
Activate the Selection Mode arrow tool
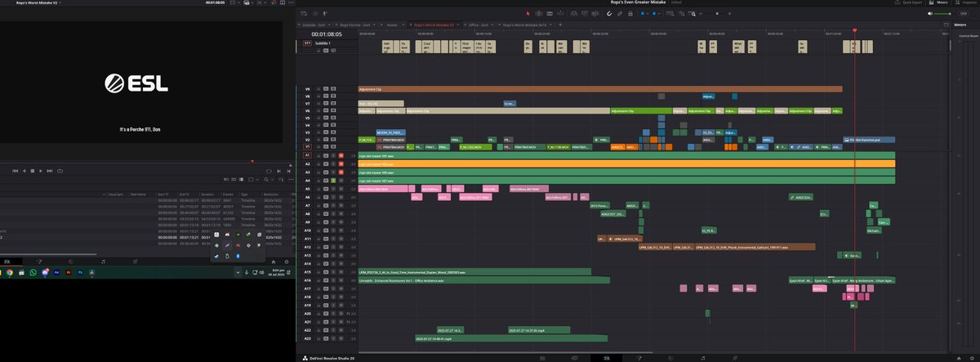(x=528, y=13)
